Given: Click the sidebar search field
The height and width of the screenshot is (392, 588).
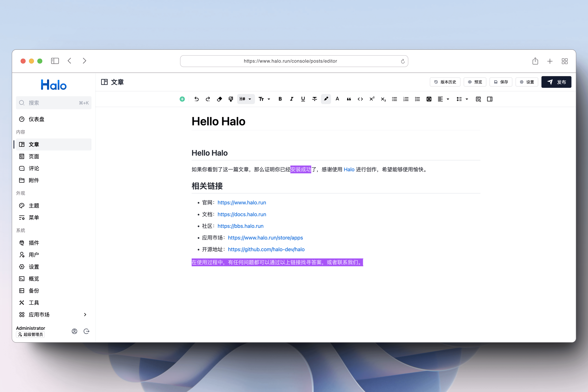Looking at the screenshot, I should tap(54, 103).
